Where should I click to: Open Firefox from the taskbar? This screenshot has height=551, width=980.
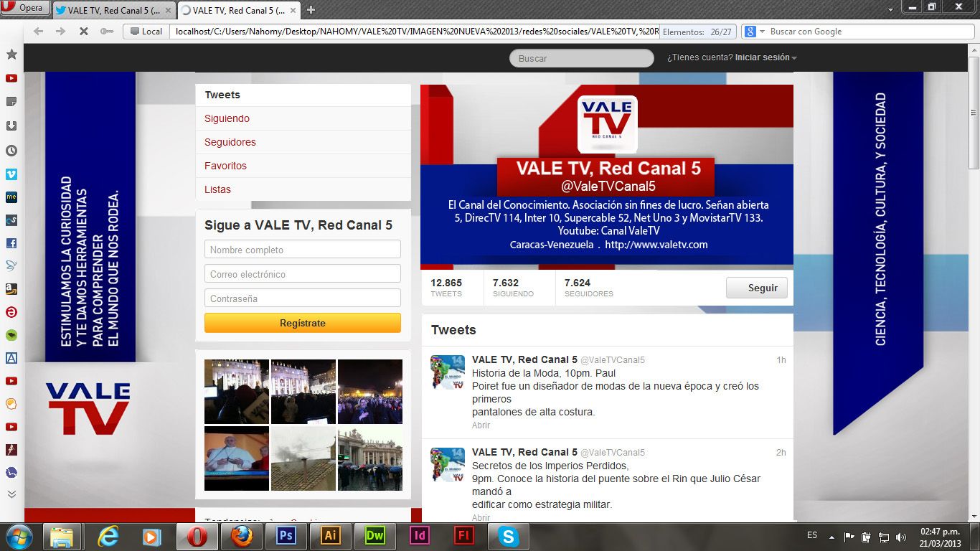pos(242,537)
